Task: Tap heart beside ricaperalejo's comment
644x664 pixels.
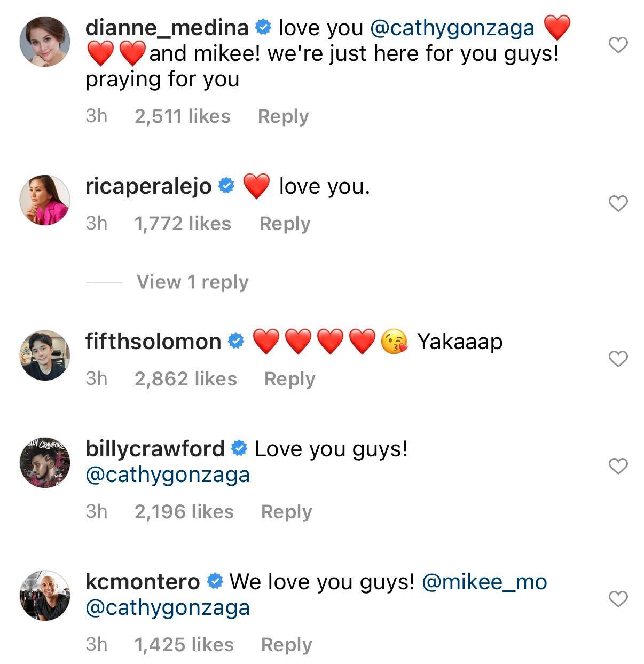Action: [x=618, y=203]
